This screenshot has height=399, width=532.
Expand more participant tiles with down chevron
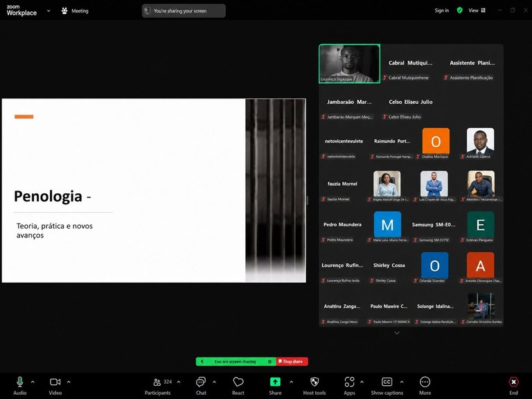397,333
